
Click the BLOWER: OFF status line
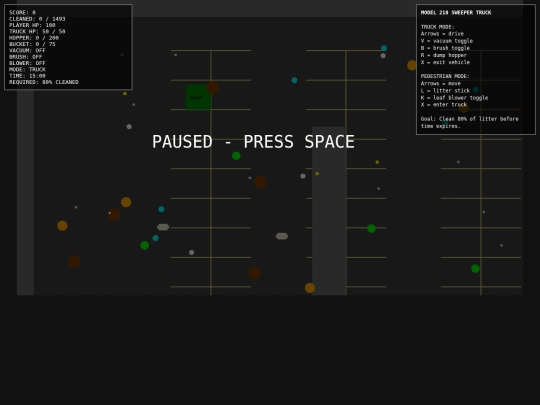tap(27, 63)
